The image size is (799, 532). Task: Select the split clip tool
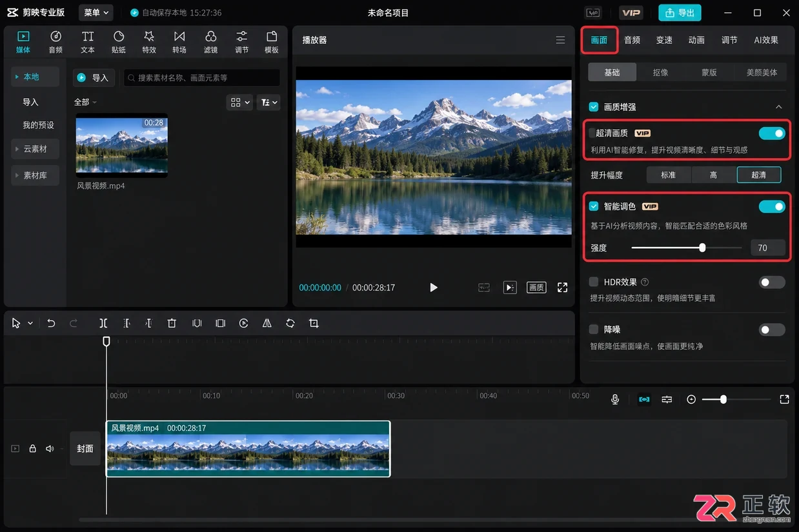(x=103, y=323)
